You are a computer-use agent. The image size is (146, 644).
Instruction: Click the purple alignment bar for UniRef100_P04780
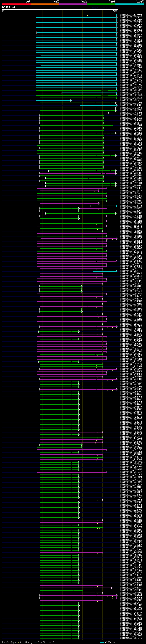click(76, 588)
